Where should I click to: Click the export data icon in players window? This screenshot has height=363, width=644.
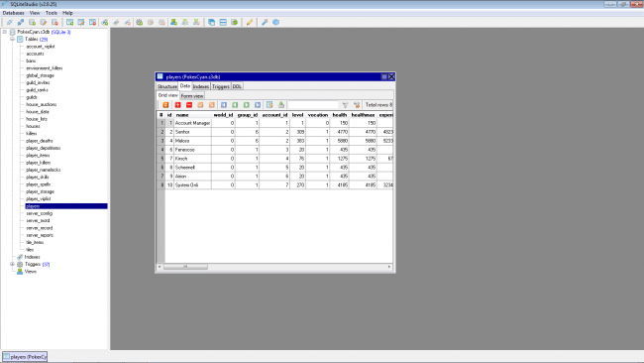(281, 105)
